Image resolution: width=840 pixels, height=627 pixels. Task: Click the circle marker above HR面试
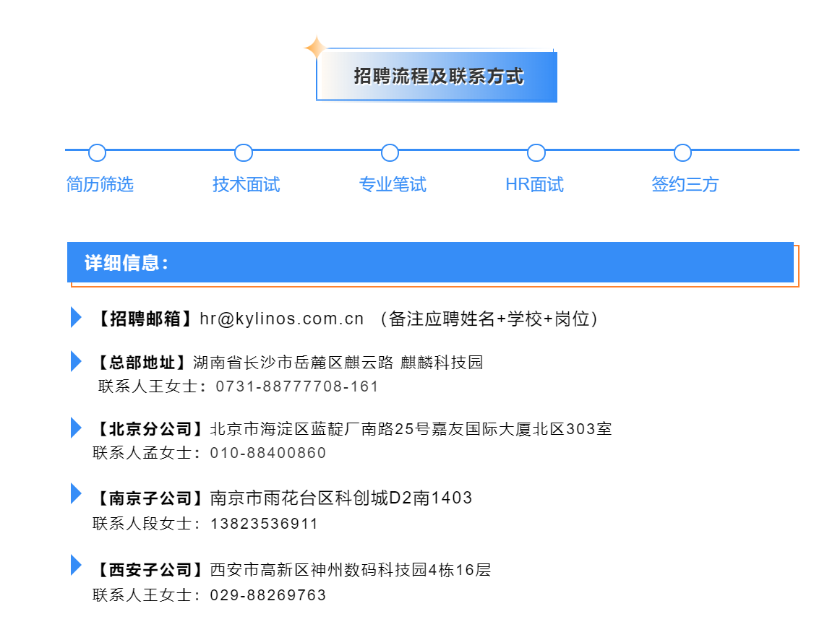pos(536,152)
